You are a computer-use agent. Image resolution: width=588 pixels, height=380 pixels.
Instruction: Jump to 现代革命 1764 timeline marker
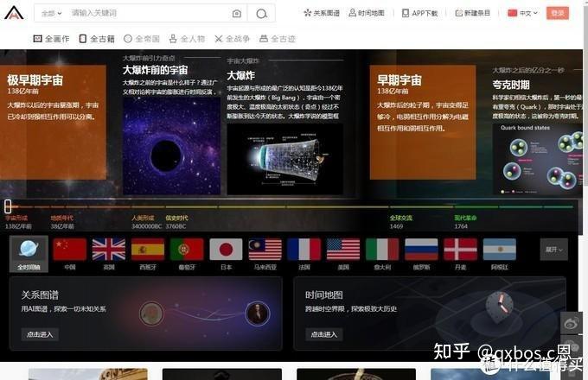coord(465,222)
